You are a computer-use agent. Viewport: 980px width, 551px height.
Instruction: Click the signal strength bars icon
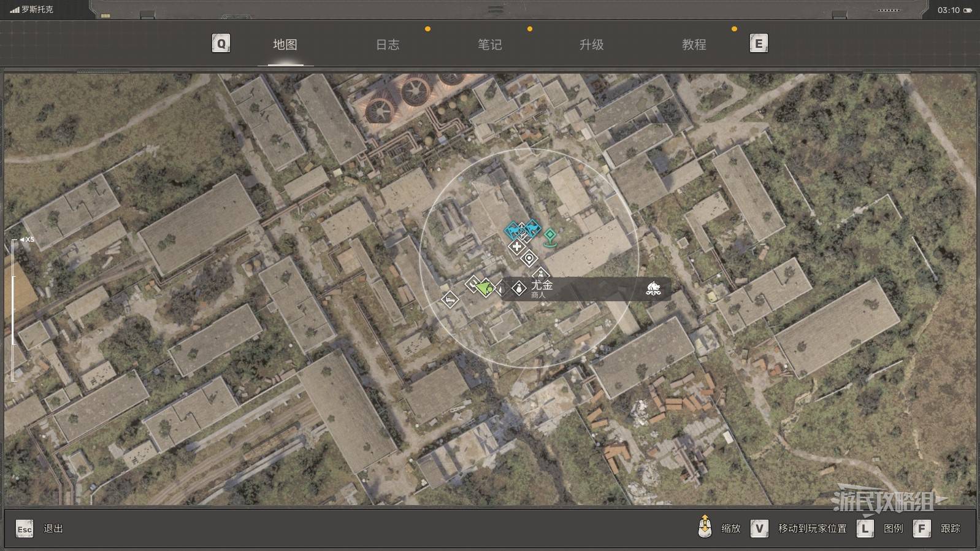click(15, 10)
